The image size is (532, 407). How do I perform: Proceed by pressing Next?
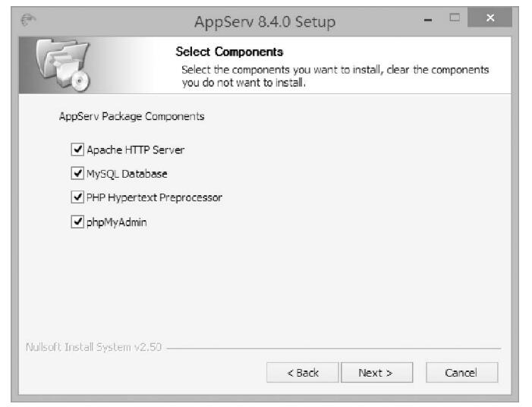point(376,373)
